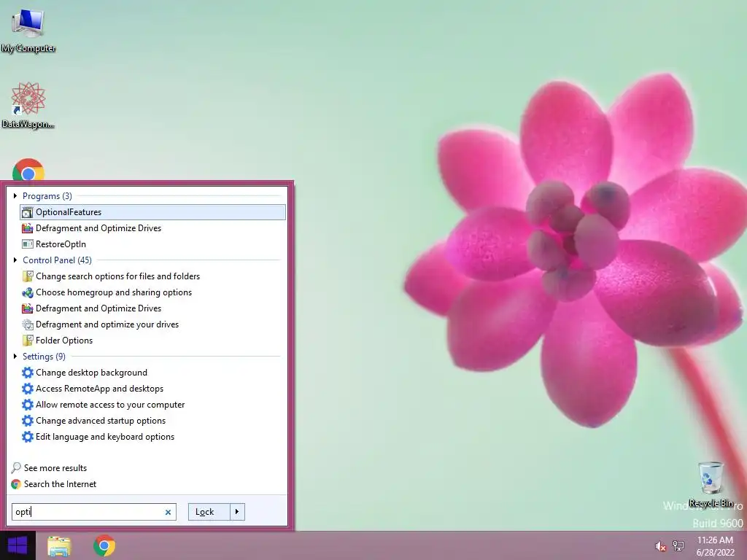The image size is (747, 560).
Task: Select the Chrome desktop icon above start menu
Action: (x=28, y=170)
